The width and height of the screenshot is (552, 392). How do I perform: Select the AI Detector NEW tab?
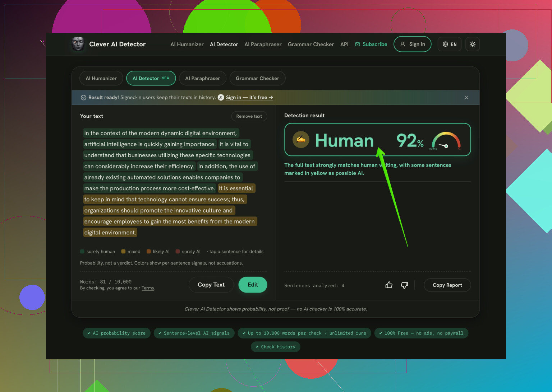pos(151,78)
